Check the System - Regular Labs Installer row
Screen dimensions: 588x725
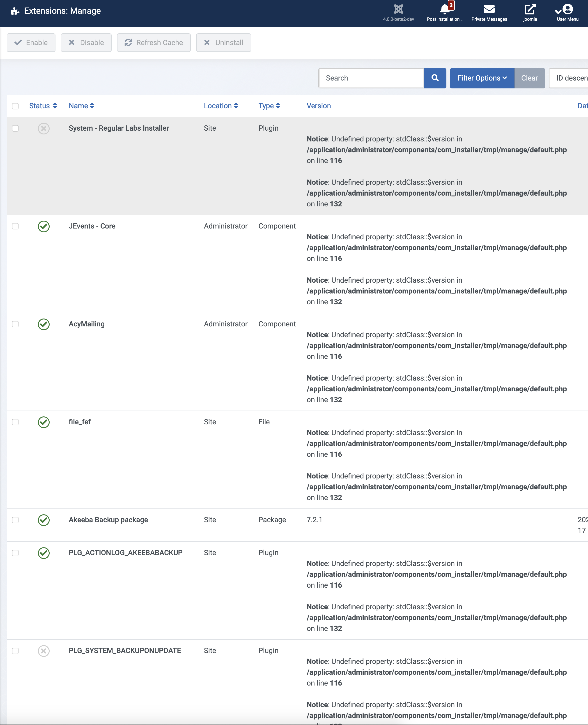point(15,128)
